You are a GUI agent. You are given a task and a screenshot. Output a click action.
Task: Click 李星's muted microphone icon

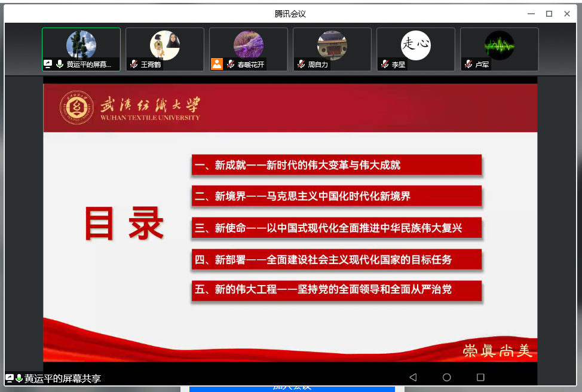tap(385, 65)
